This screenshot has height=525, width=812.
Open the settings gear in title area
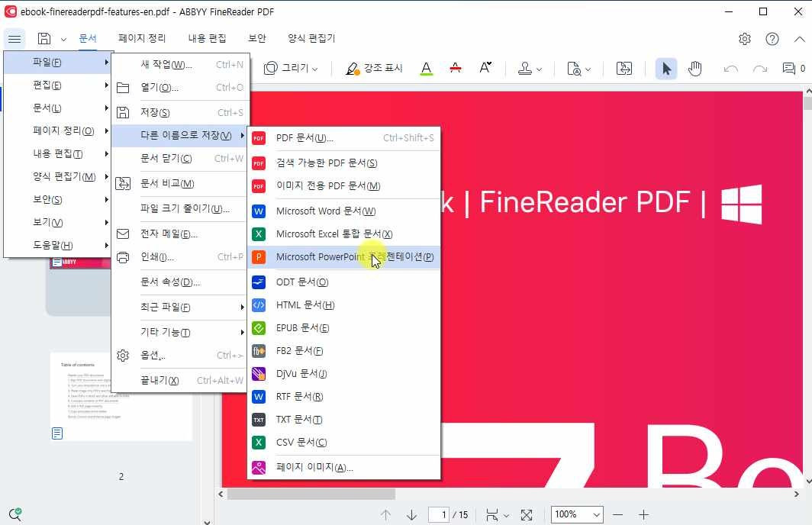745,39
